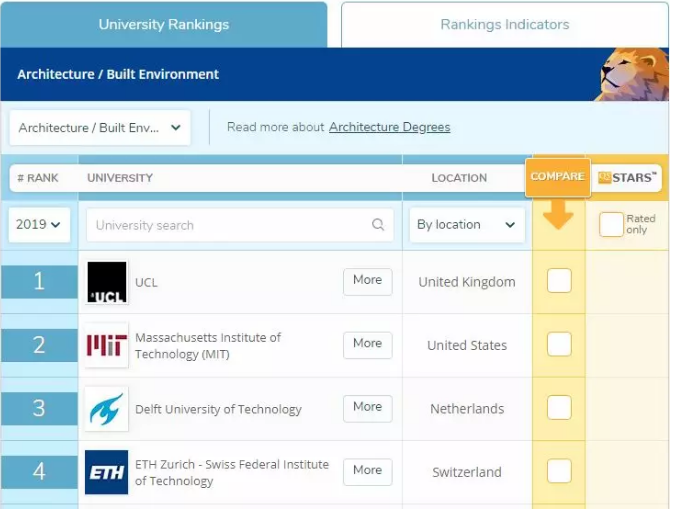Check compare box for ETH Zurich

pos(561,472)
